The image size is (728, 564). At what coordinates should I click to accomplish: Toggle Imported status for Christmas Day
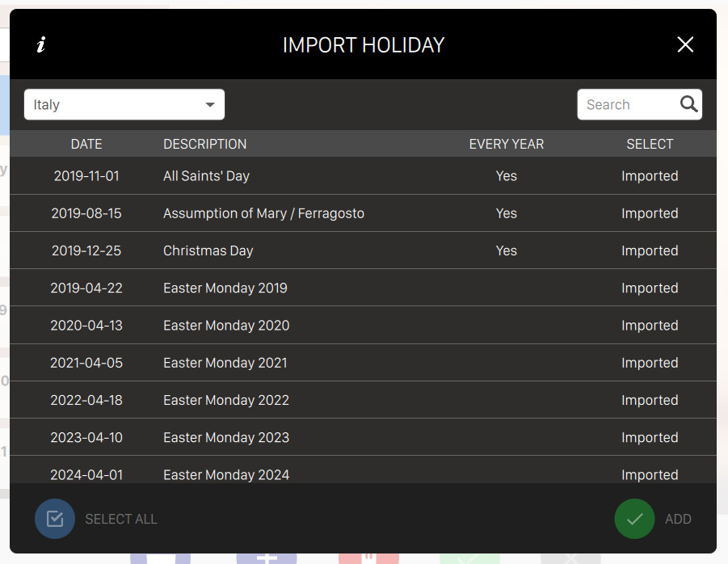650,250
